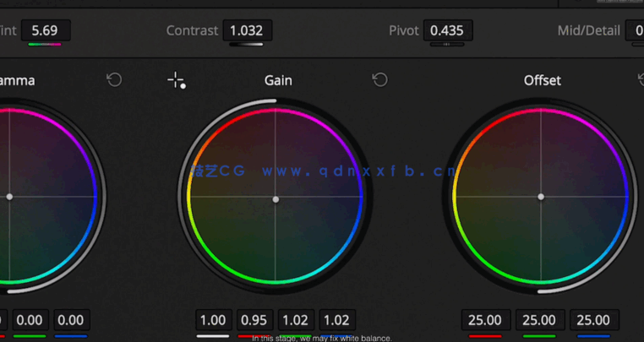Reset the Gain color wheel
Screen dimensions: 644x342
coord(380,79)
